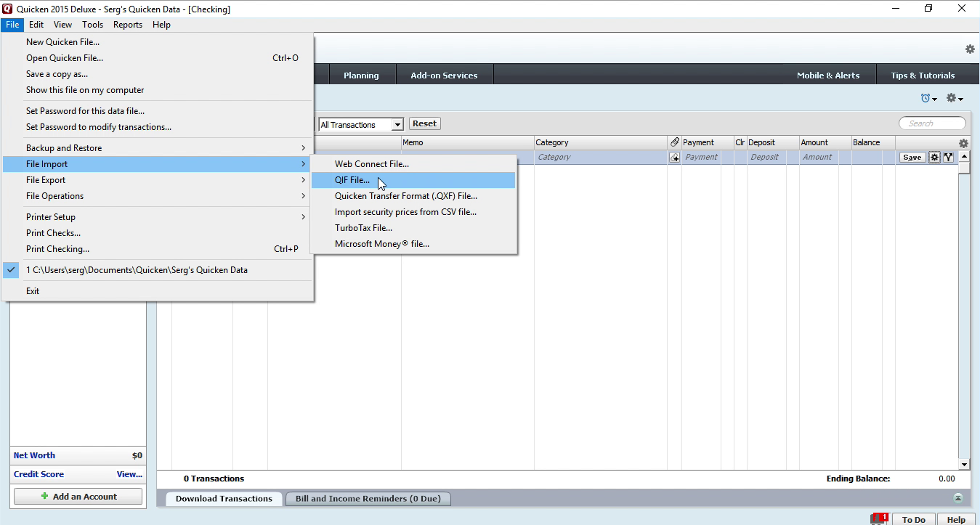Open the Tools menu

click(x=92, y=25)
